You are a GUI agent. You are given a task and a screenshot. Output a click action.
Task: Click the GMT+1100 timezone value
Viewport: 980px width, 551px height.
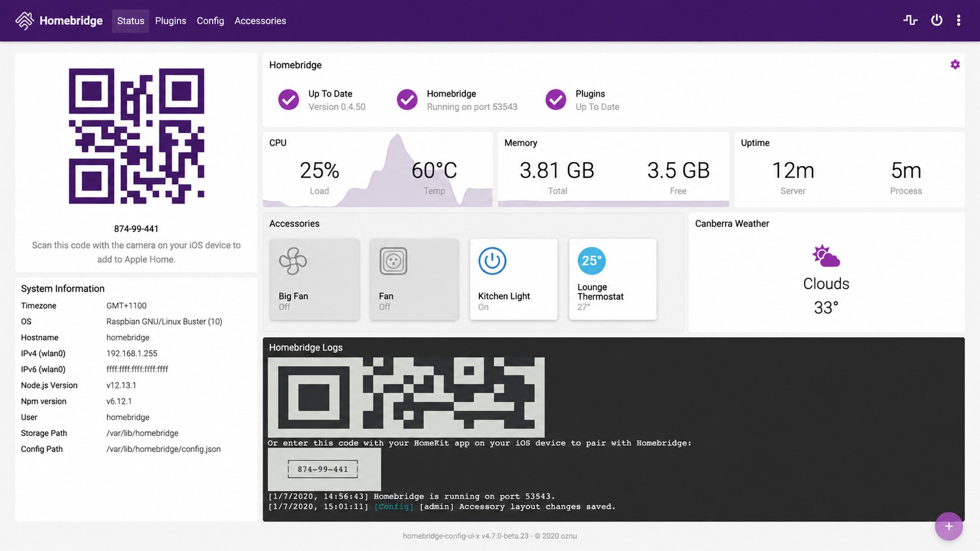(127, 306)
